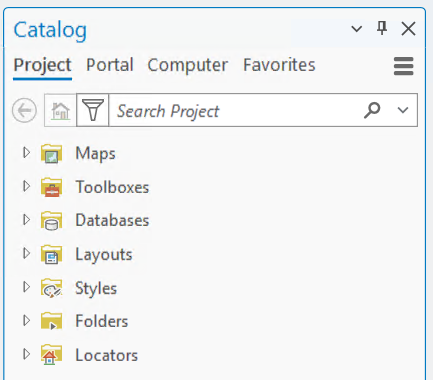
Task: Switch to the Project tab
Action: 42,65
